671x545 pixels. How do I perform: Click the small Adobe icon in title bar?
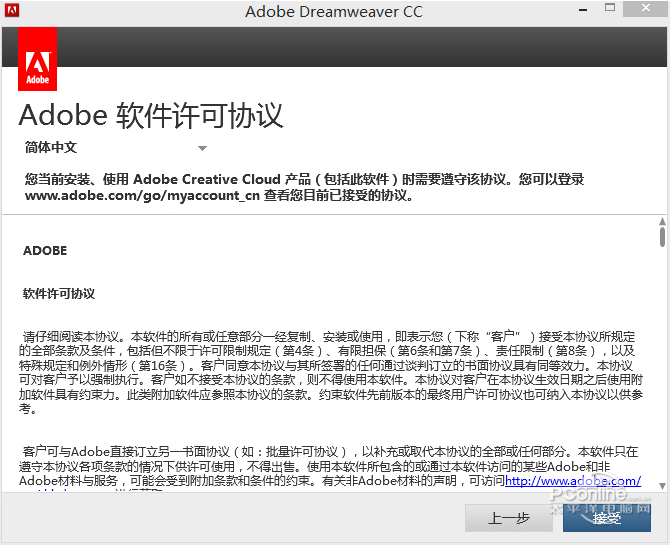coord(13,11)
